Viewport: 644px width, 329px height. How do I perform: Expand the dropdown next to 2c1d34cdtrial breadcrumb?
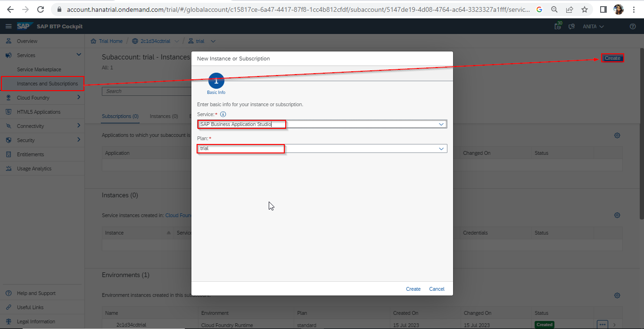click(177, 41)
